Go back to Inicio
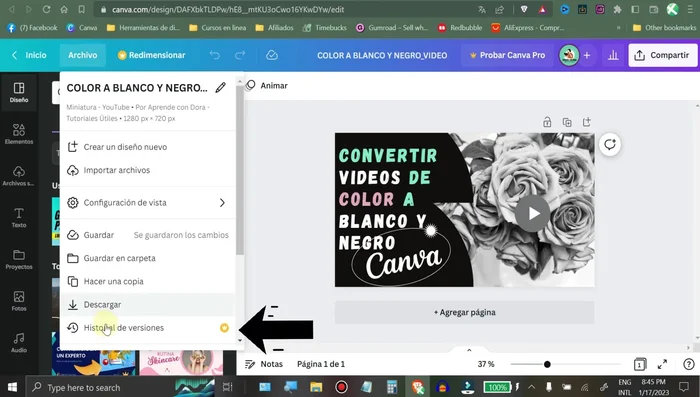The width and height of the screenshot is (700, 397). click(x=29, y=55)
